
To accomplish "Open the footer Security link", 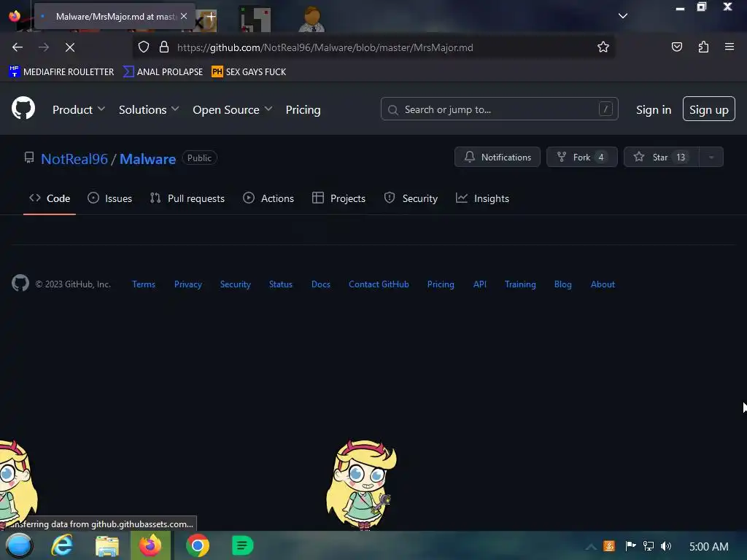I will pos(236,284).
